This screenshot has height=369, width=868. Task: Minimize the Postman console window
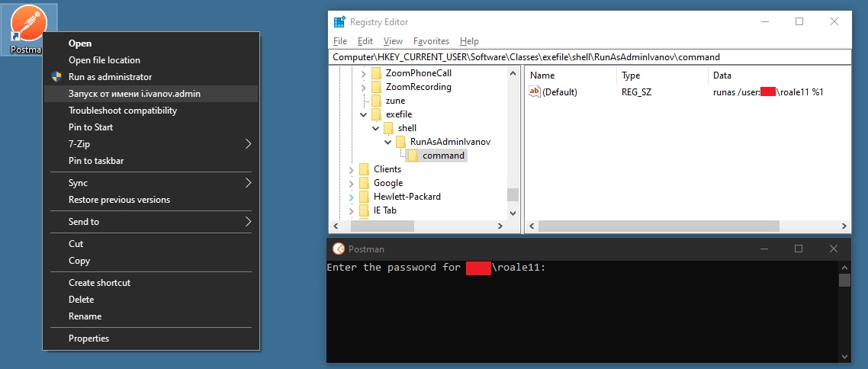[x=763, y=249]
